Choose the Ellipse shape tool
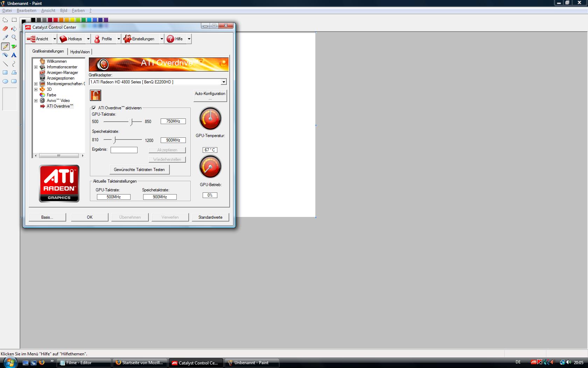Image resolution: width=588 pixels, height=368 pixels. [x=5, y=81]
